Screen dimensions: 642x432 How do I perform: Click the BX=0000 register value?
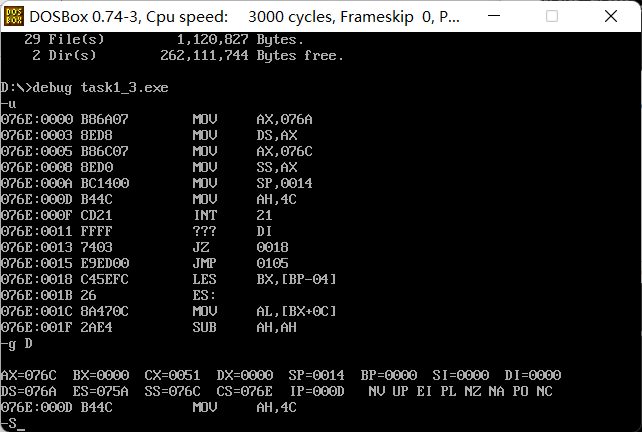click(101, 375)
